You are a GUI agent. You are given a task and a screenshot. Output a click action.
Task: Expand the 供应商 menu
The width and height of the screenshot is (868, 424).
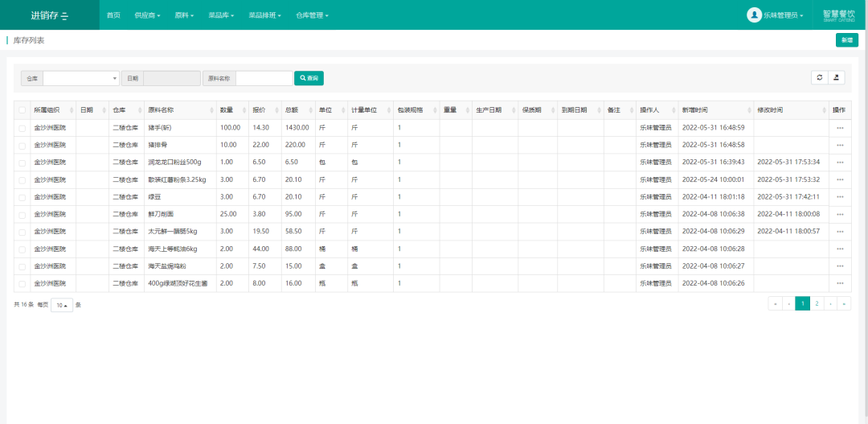pos(147,15)
